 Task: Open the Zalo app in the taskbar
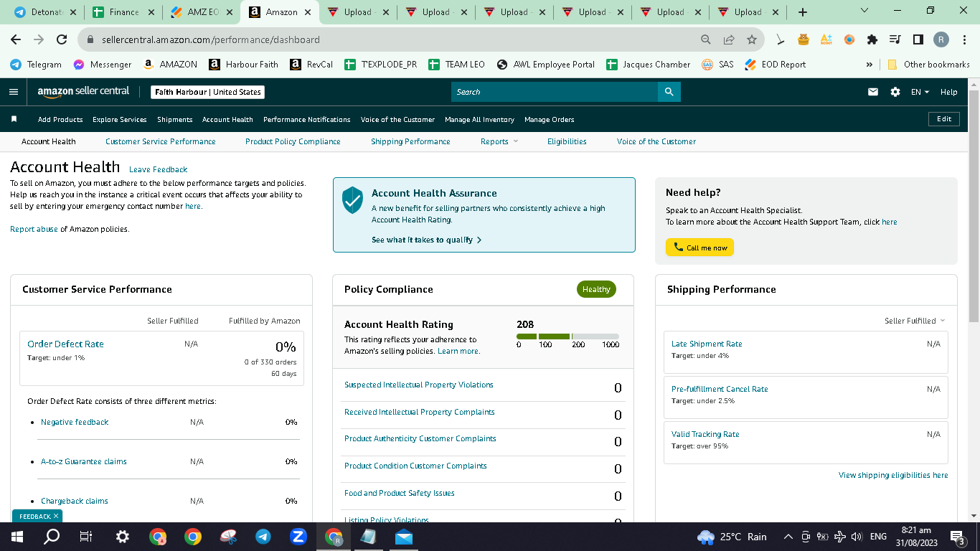pyautogui.click(x=298, y=537)
